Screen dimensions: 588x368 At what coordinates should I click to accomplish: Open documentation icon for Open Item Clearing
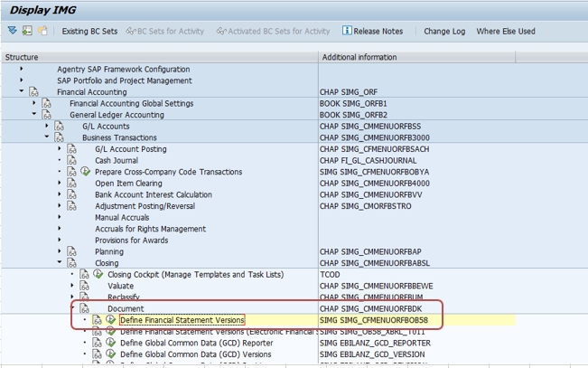(71, 184)
